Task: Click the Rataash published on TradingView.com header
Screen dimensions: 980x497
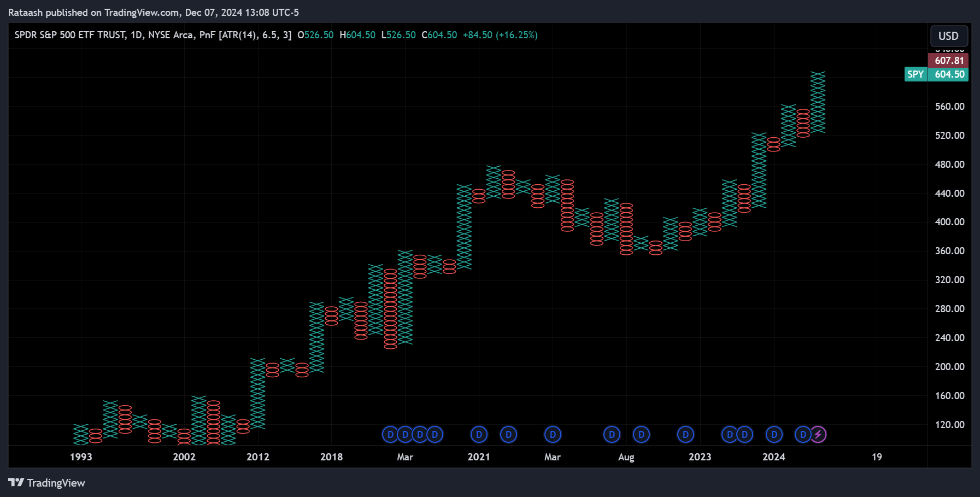Action: pyautogui.click(x=154, y=13)
